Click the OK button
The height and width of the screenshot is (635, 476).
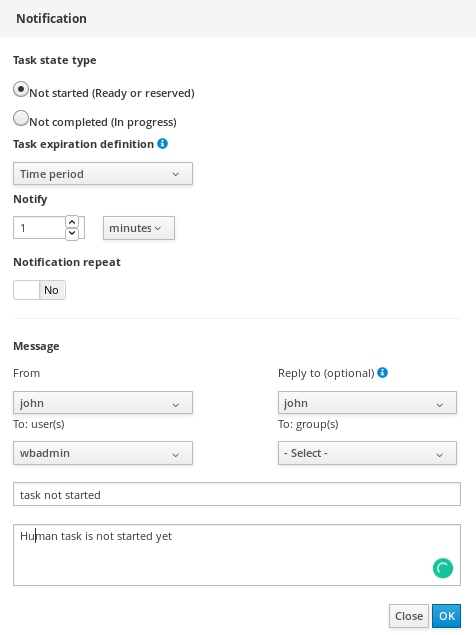point(446,616)
